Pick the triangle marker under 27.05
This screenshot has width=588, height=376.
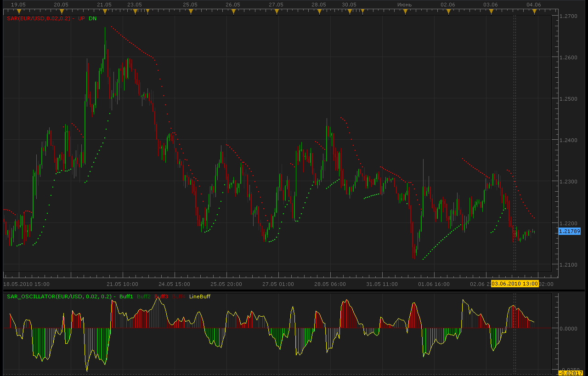[276, 11]
